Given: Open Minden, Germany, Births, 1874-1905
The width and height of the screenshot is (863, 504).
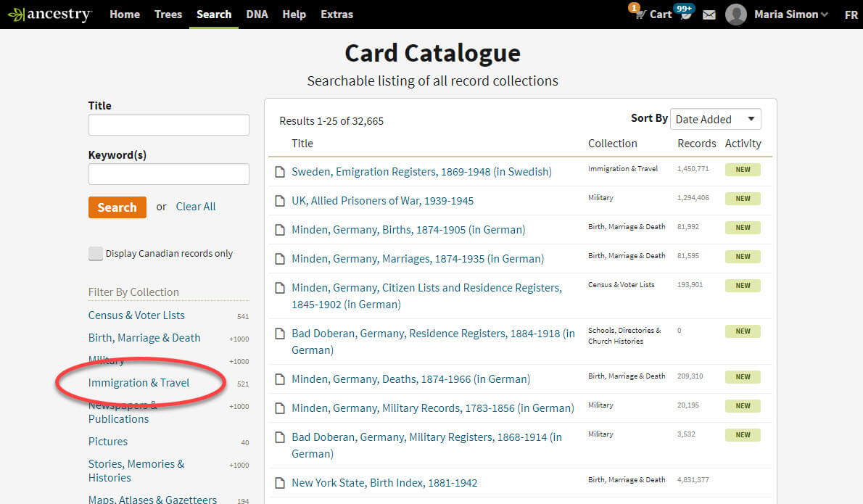Looking at the screenshot, I should pyautogui.click(x=408, y=230).
